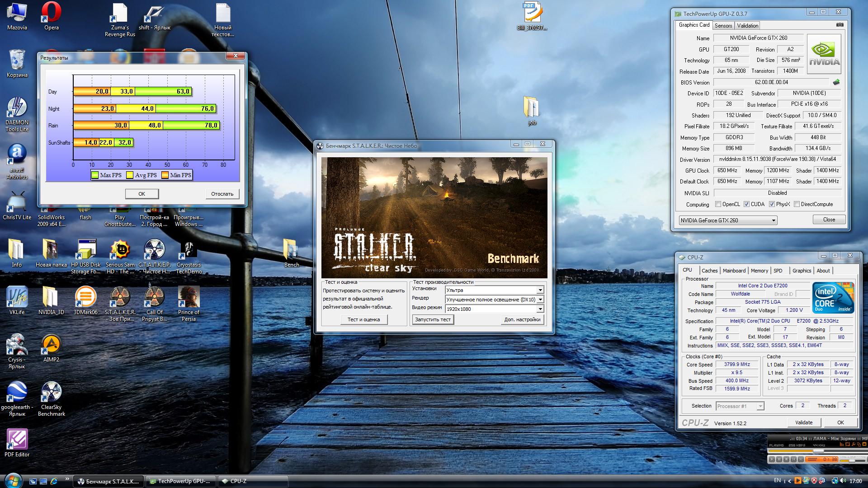
Task: Click previous track button in AIMP player
Action: point(793,459)
